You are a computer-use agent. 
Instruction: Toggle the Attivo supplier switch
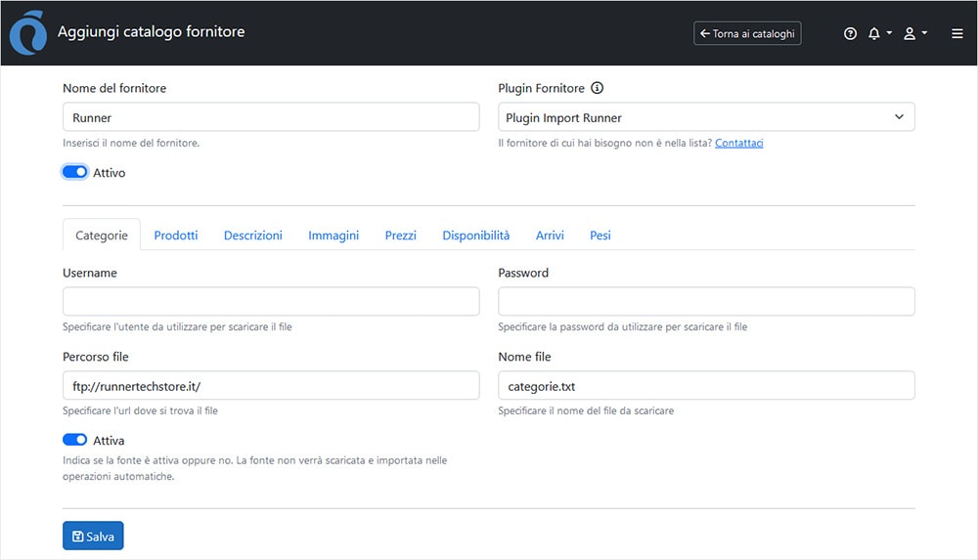click(75, 172)
